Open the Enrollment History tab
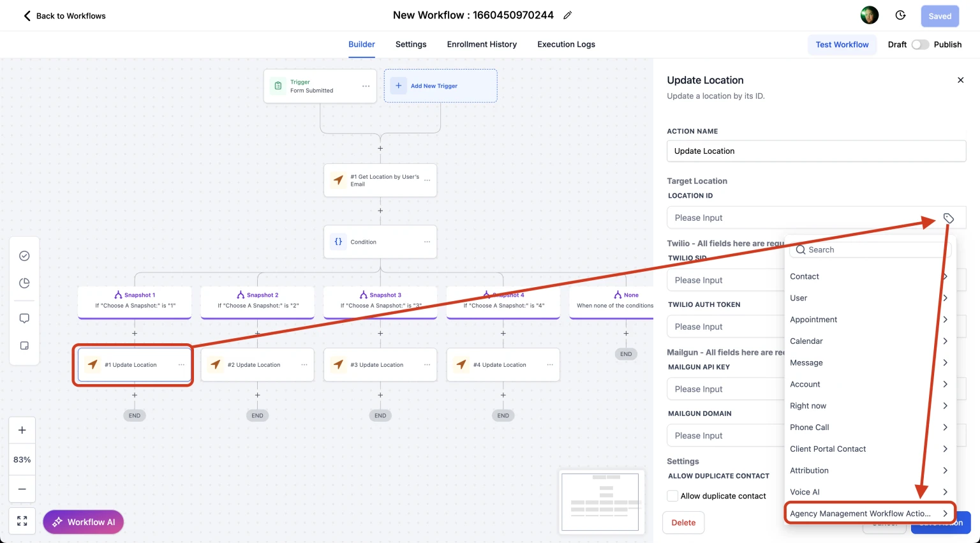Screen dimensions: 980x543 pos(482,45)
